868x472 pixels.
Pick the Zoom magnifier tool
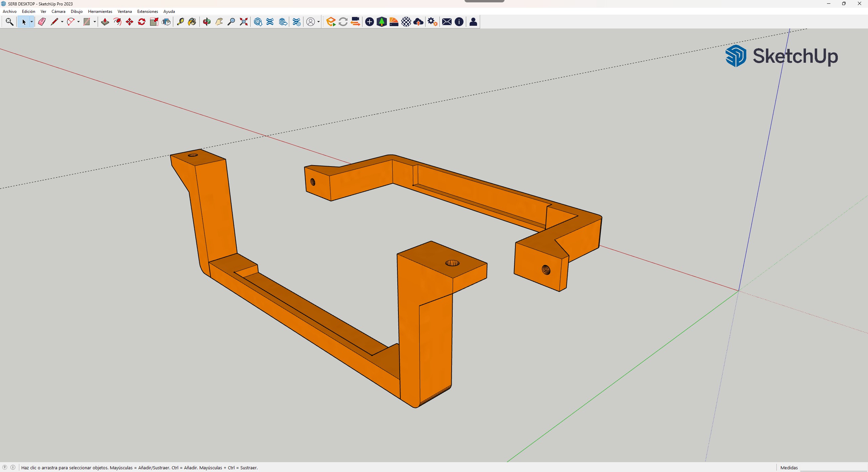click(231, 22)
